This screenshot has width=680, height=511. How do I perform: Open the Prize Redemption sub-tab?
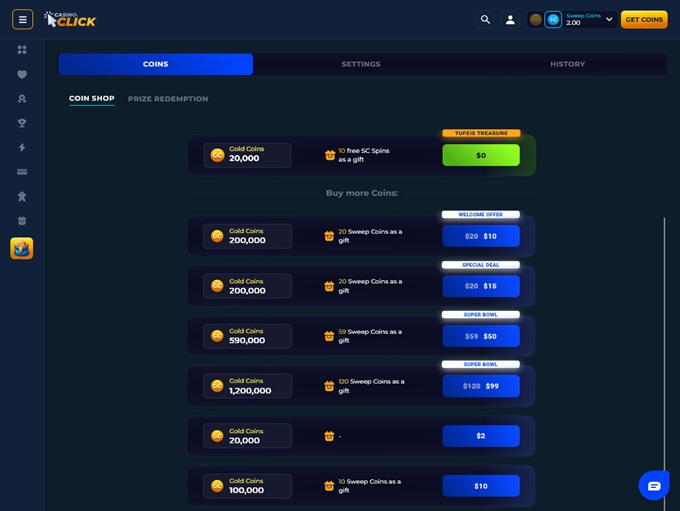coord(168,99)
